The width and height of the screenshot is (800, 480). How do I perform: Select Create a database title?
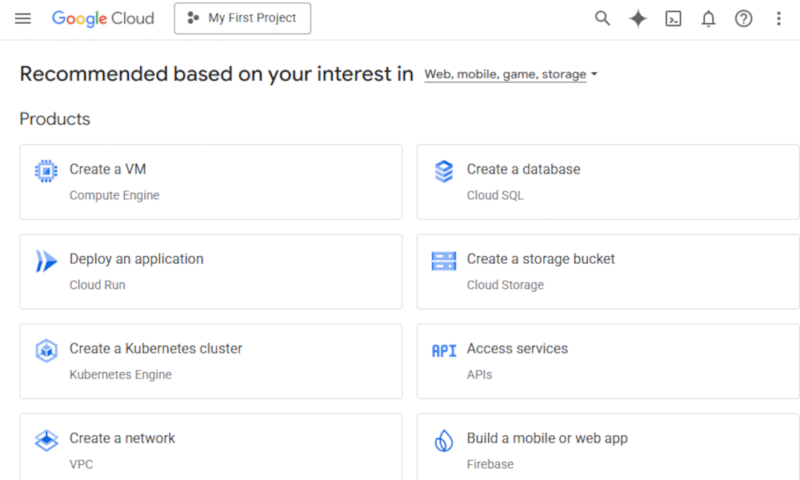coord(523,169)
